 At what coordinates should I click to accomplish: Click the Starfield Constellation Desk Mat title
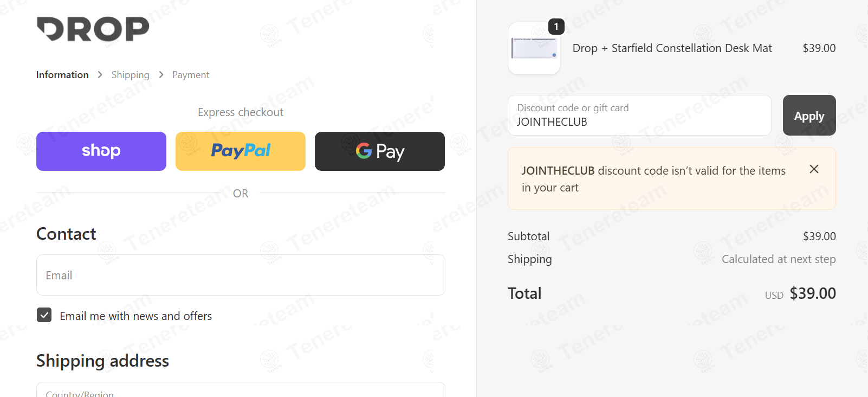[x=672, y=48]
